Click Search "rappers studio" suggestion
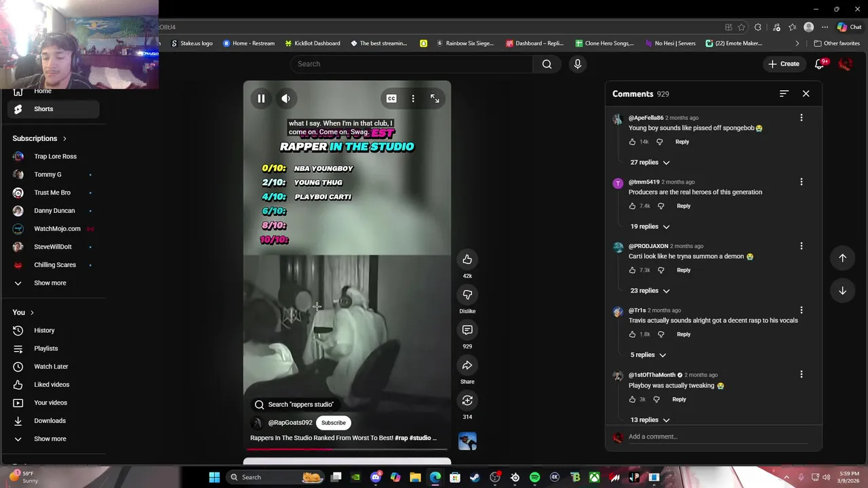Image resolution: width=868 pixels, height=488 pixels. click(x=294, y=405)
